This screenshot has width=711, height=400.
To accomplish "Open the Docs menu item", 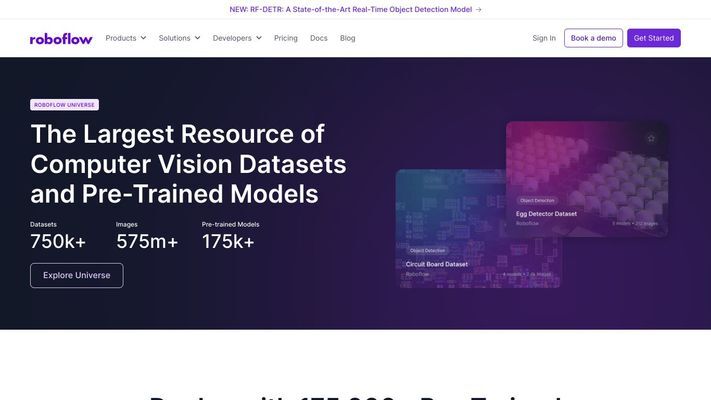I will tap(319, 38).
